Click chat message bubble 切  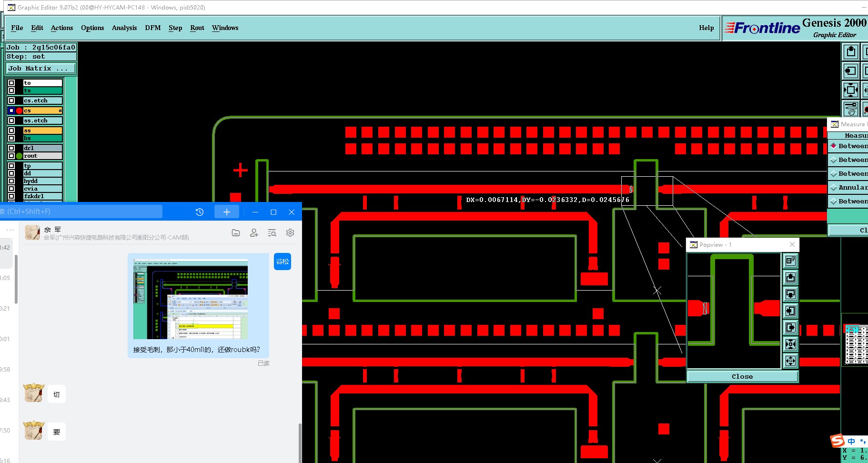pos(57,394)
